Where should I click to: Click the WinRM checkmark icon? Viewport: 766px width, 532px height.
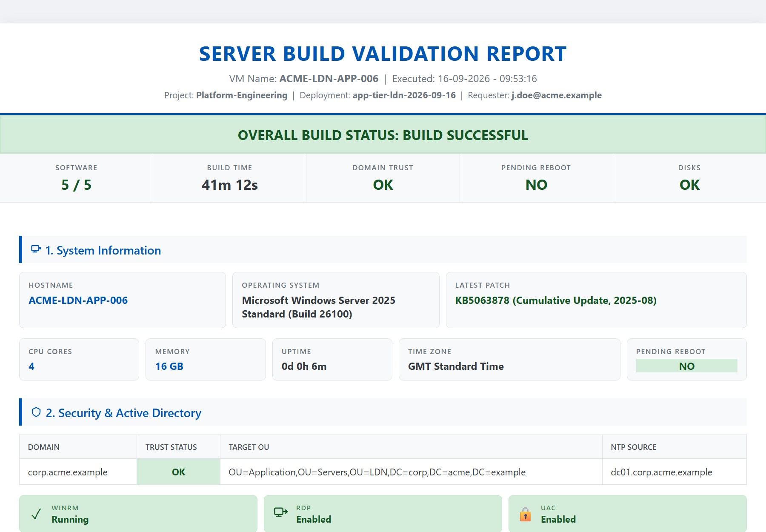(37, 514)
